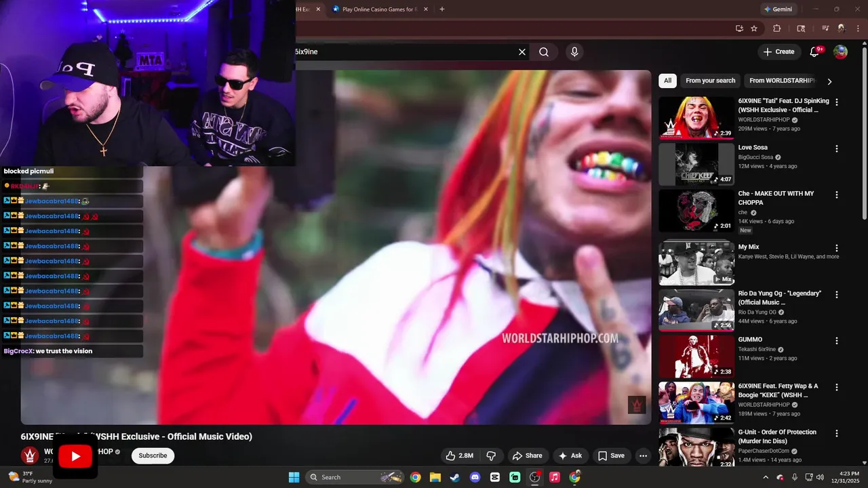Screen dimensions: 868x488
Task: Open the clock showing 4:23 PM
Action: point(844,477)
